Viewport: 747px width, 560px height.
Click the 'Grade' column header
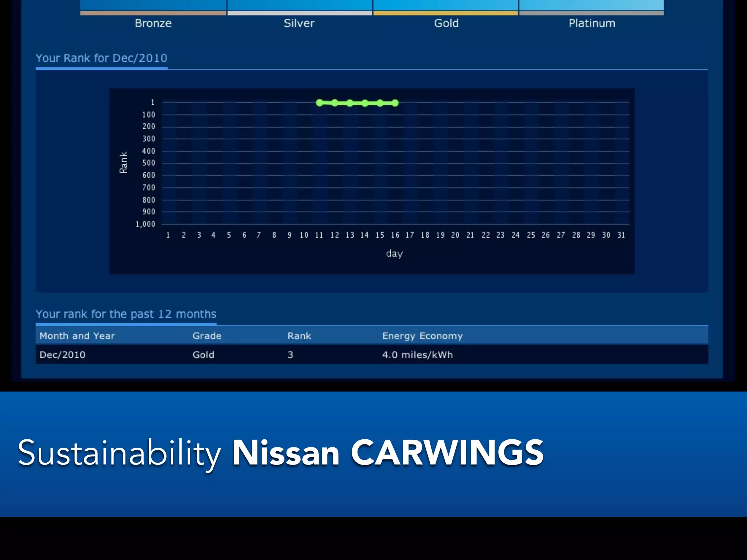pyautogui.click(x=207, y=336)
